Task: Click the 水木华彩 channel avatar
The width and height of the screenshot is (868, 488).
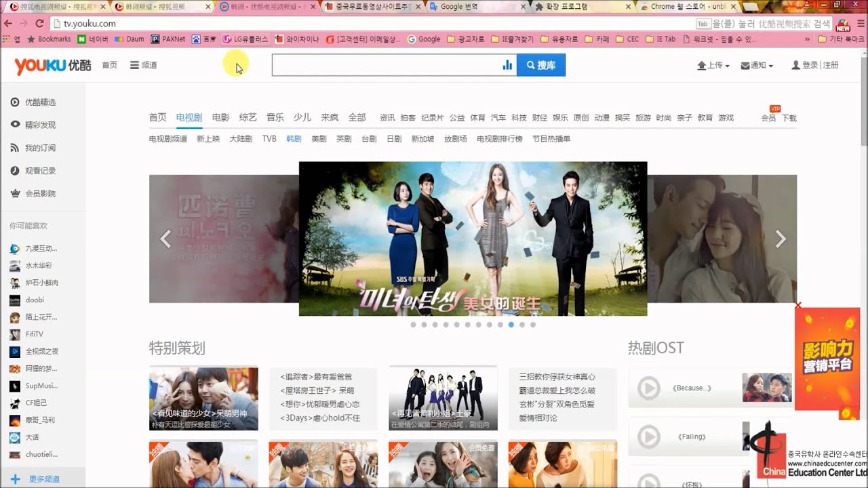Action: [x=15, y=266]
